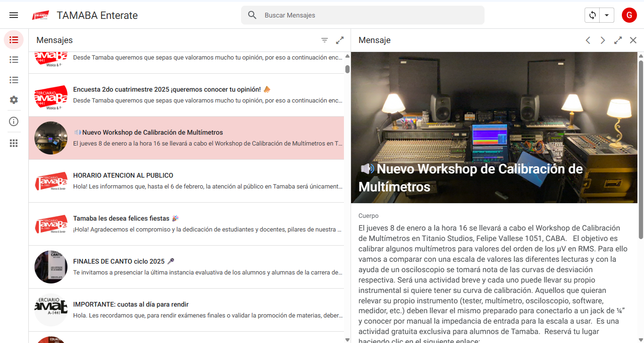Close the Mensaje detail panel
The image size is (644, 343).
pos(633,40)
